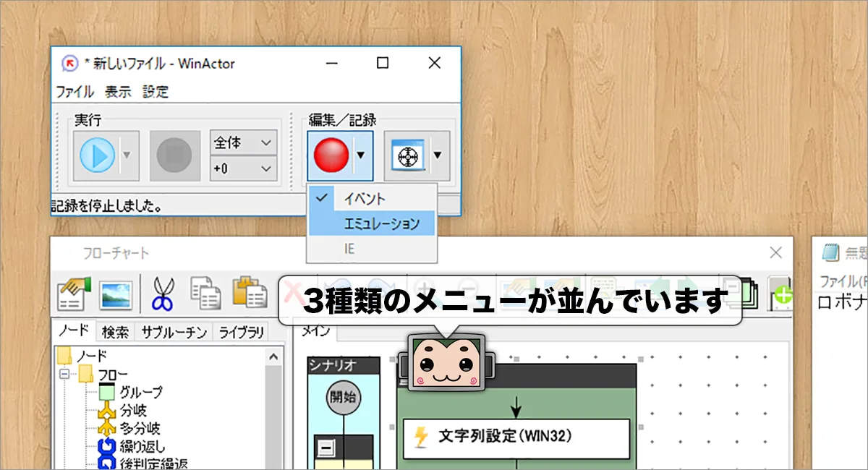Click the blue play run button

(98, 155)
